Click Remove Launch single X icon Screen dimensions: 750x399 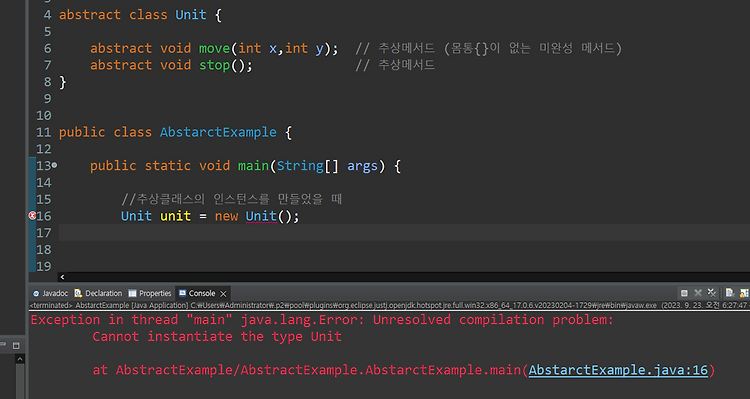point(698,293)
